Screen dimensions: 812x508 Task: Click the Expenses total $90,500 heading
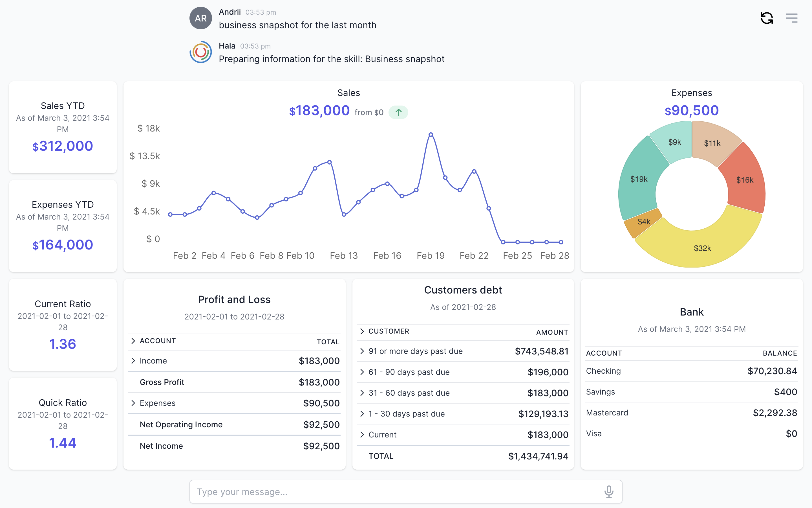(692, 111)
